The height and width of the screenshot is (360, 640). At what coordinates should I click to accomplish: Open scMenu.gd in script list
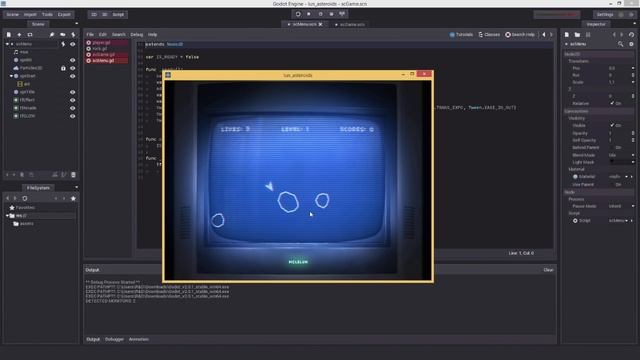[x=107, y=60]
